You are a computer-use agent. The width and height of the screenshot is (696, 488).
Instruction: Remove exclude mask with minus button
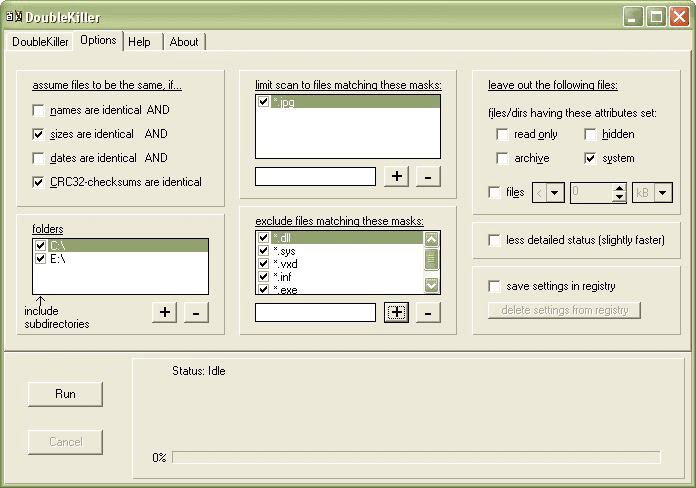[428, 312]
